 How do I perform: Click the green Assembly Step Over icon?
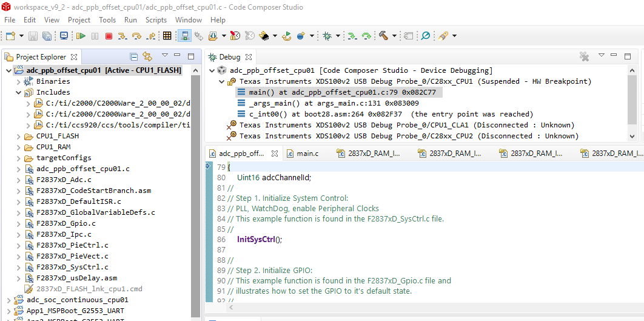pyautogui.click(x=366, y=36)
